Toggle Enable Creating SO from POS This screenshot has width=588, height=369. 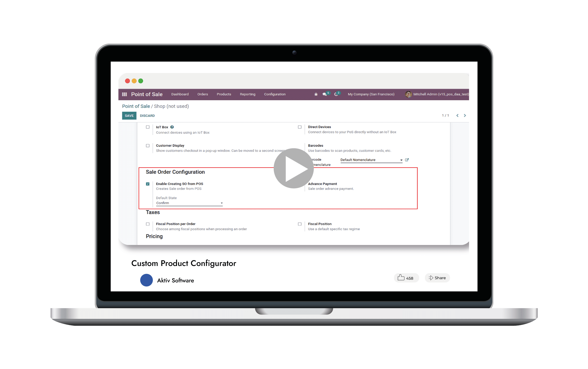[x=148, y=183]
